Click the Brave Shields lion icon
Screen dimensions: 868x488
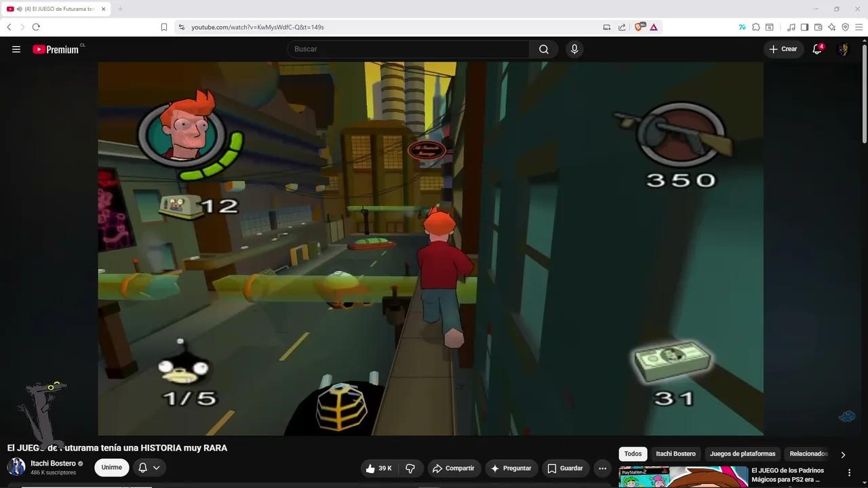(639, 27)
